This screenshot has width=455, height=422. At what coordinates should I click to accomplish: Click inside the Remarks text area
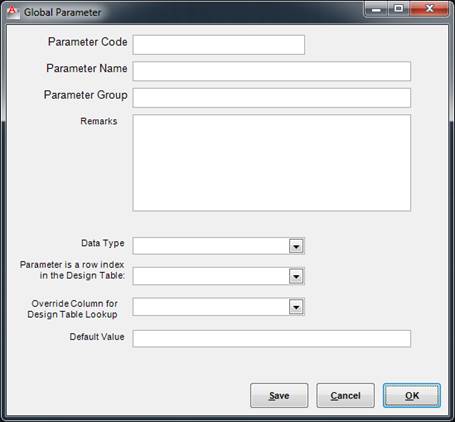(x=272, y=163)
